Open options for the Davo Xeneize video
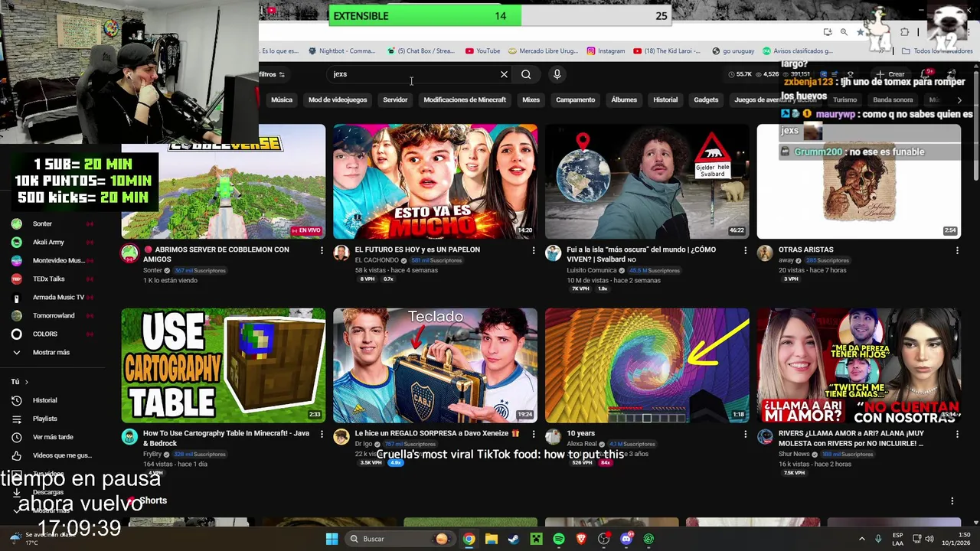 click(x=534, y=434)
